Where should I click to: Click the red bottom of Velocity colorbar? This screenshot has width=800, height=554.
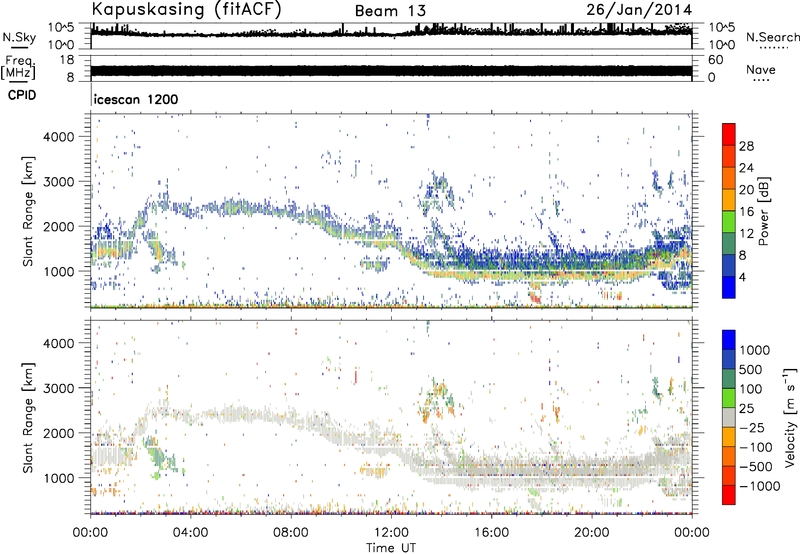tap(729, 495)
